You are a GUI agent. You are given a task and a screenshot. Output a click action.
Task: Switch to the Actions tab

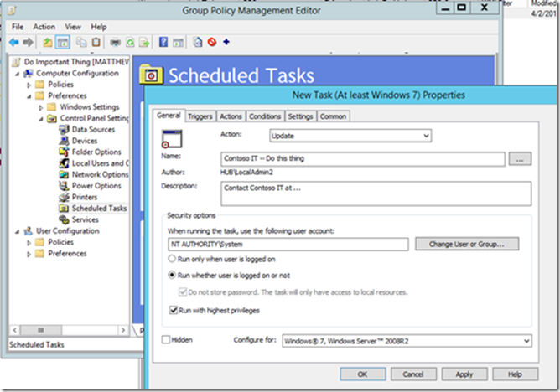231,116
